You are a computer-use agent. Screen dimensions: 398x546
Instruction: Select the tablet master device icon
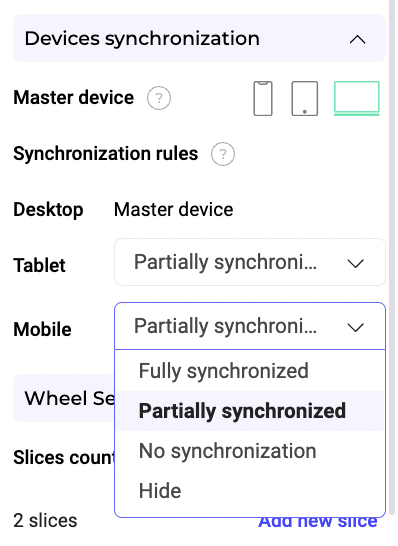(305, 98)
